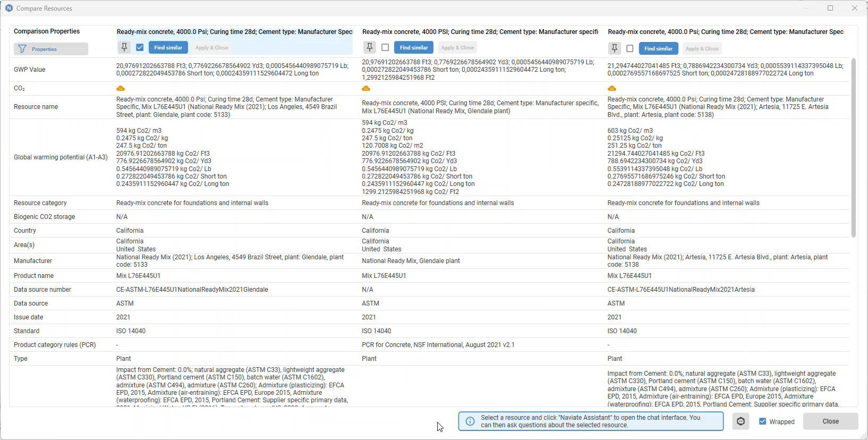Image resolution: width=868 pixels, height=440 pixels.
Task: Click the 'Comparison Properties' heading
Action: pyautogui.click(x=47, y=31)
